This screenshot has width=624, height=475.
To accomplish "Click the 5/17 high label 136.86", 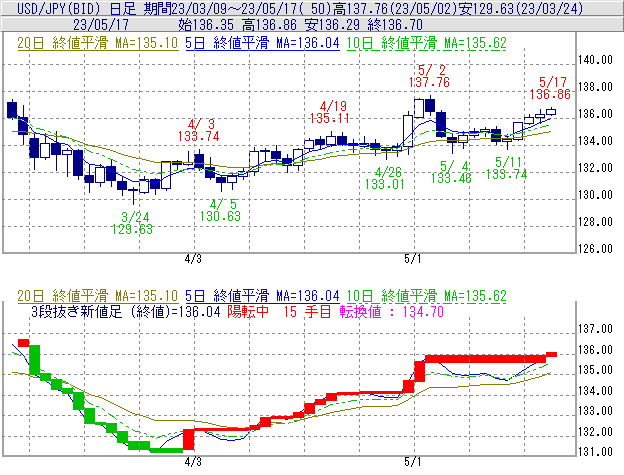I will [x=554, y=93].
